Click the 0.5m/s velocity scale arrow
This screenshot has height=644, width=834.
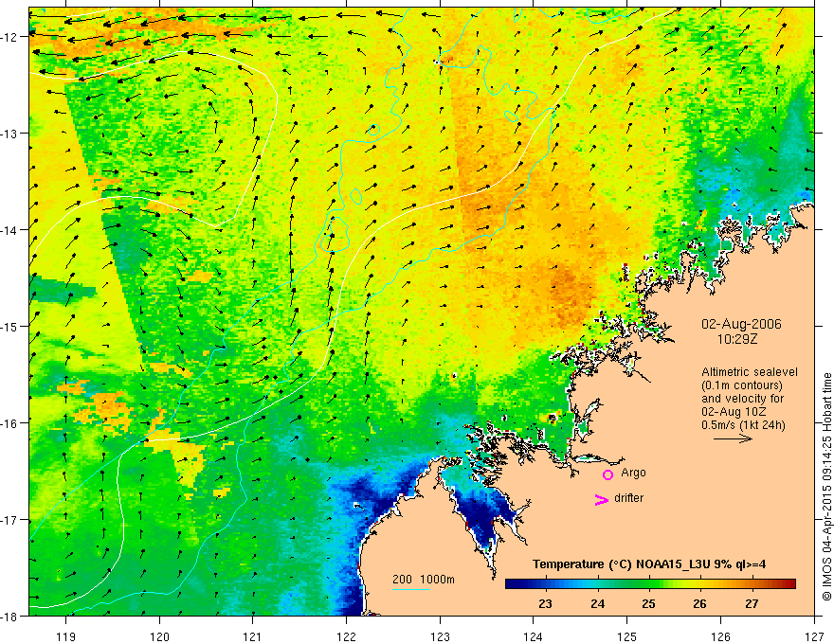click(x=733, y=438)
